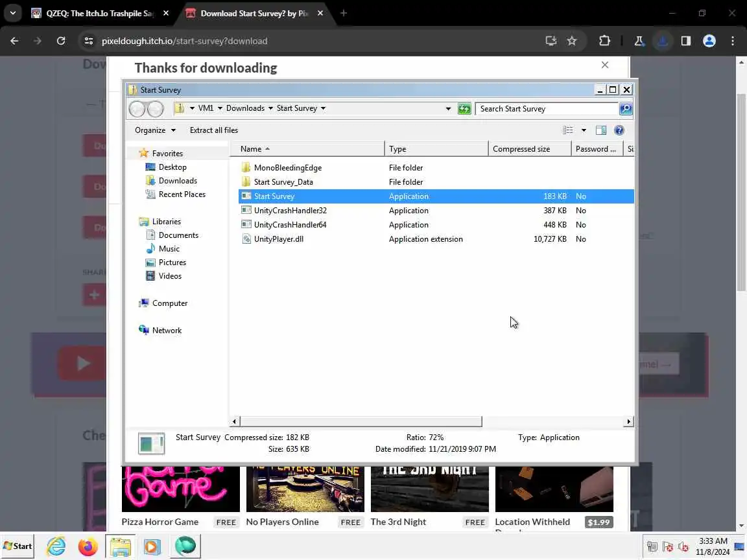Focus the Search Start Survey field
Image resolution: width=747 pixels, height=560 pixels.
tap(547, 109)
